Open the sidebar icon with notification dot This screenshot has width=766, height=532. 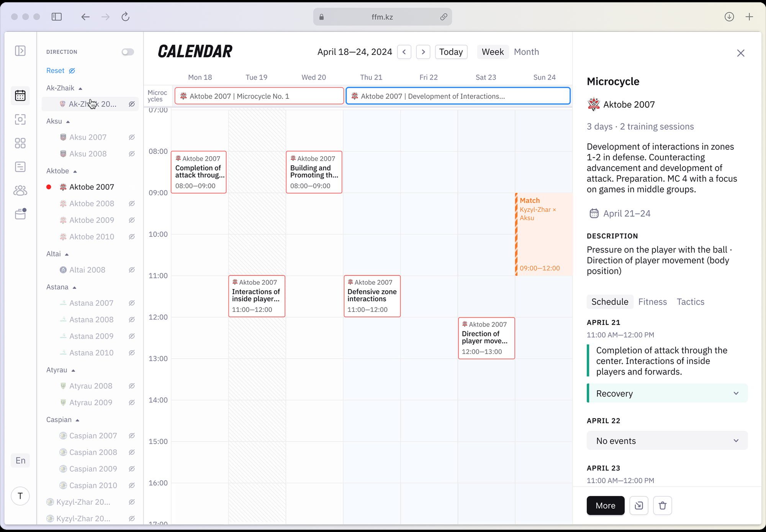[20, 214]
